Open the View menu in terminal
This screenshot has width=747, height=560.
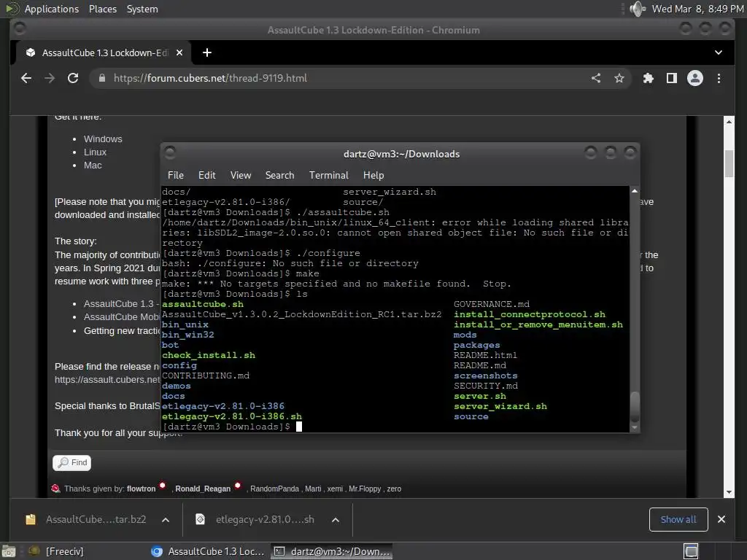pos(241,175)
